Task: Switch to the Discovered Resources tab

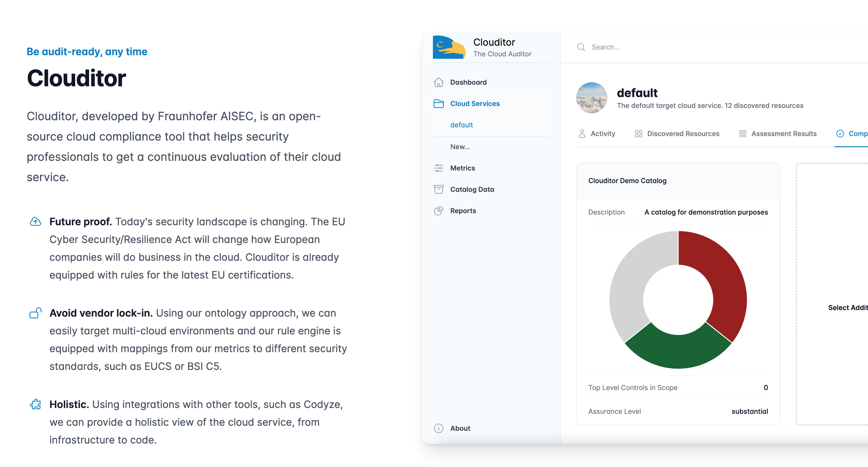Action: coord(677,134)
